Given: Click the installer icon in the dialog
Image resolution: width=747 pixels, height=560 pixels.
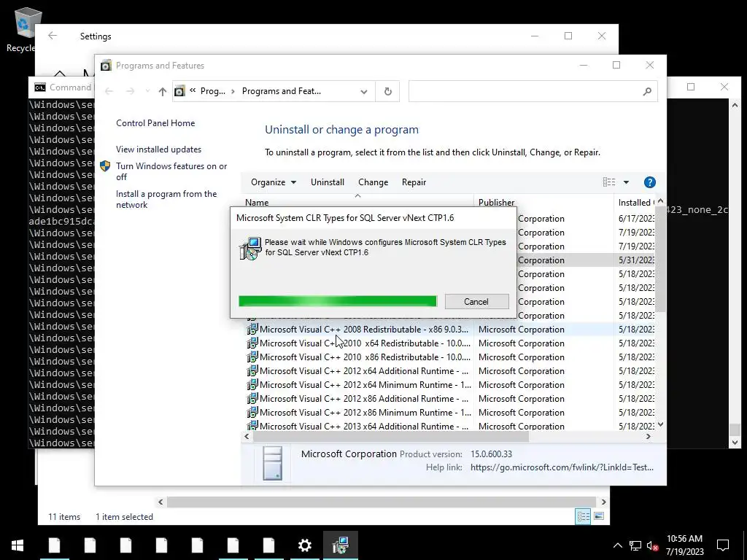Looking at the screenshot, I should pos(250,249).
